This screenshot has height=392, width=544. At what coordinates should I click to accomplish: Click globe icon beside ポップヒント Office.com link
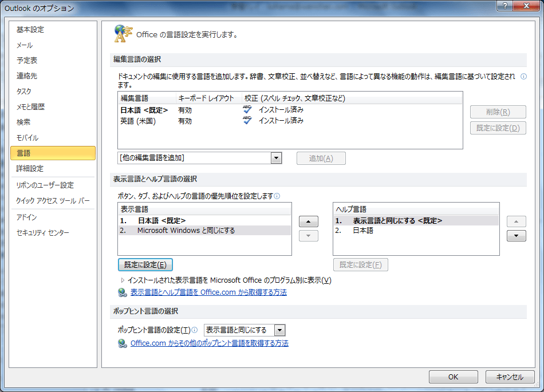[122, 343]
